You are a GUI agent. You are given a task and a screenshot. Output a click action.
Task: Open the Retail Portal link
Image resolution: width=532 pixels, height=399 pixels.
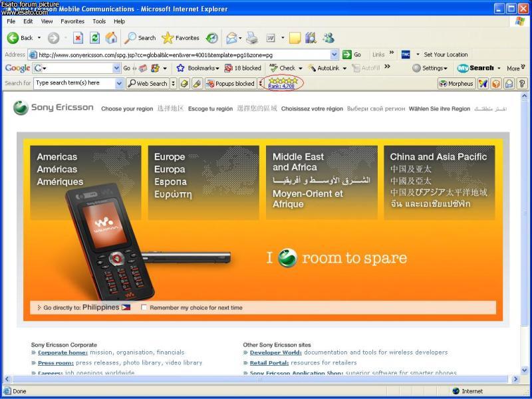click(x=269, y=362)
